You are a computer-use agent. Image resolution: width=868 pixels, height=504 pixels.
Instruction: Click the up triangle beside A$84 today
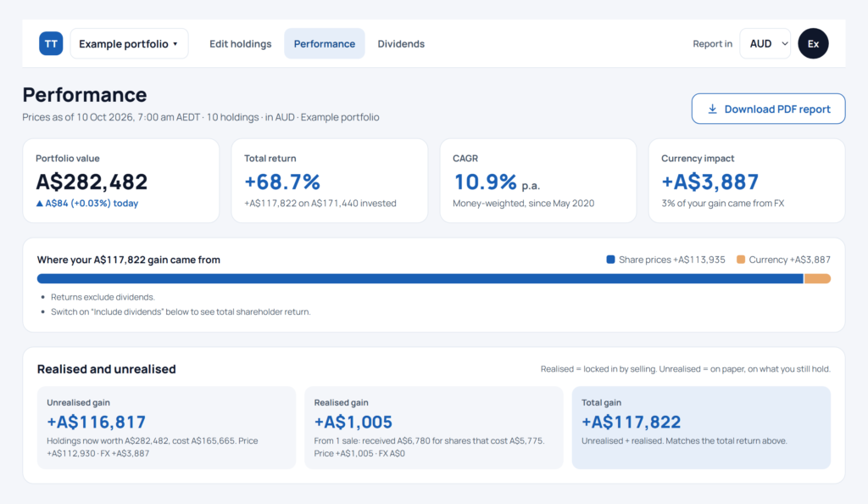[x=39, y=204]
